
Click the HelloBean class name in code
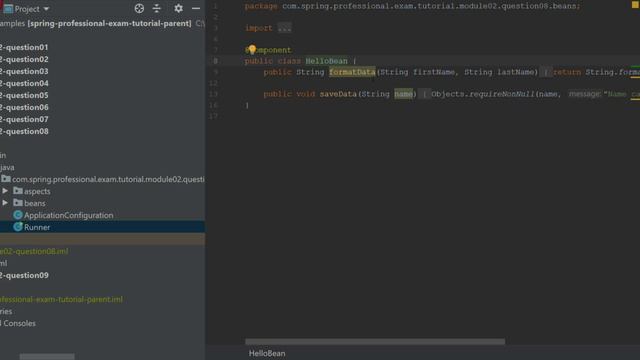click(327, 61)
